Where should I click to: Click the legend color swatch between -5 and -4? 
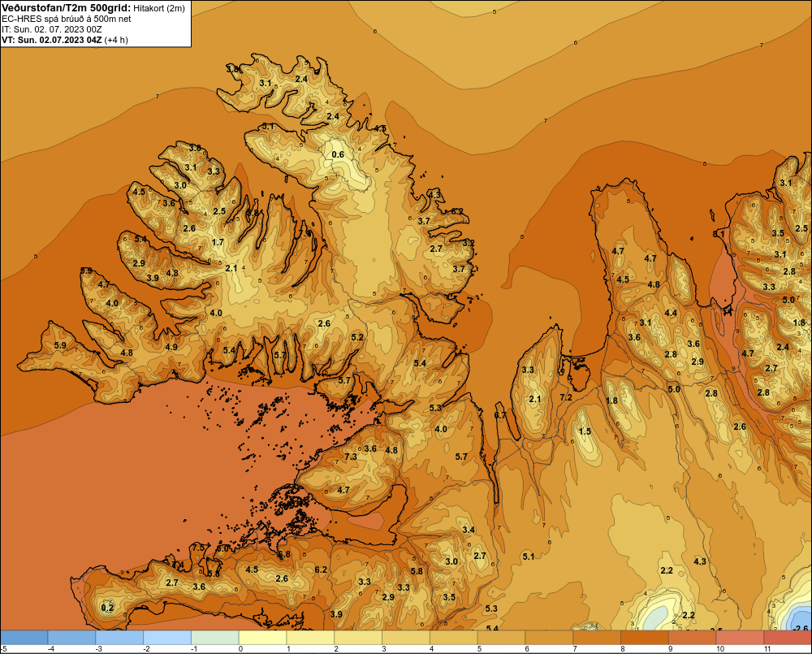pyautogui.click(x=24, y=638)
